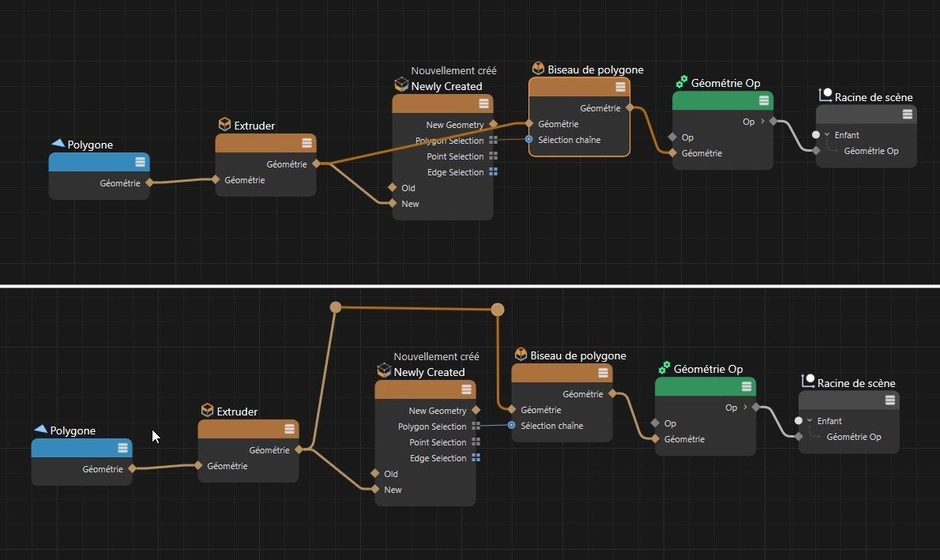
Task: Toggle the Point Selection grid port in the bottom graph
Action: [x=476, y=442]
